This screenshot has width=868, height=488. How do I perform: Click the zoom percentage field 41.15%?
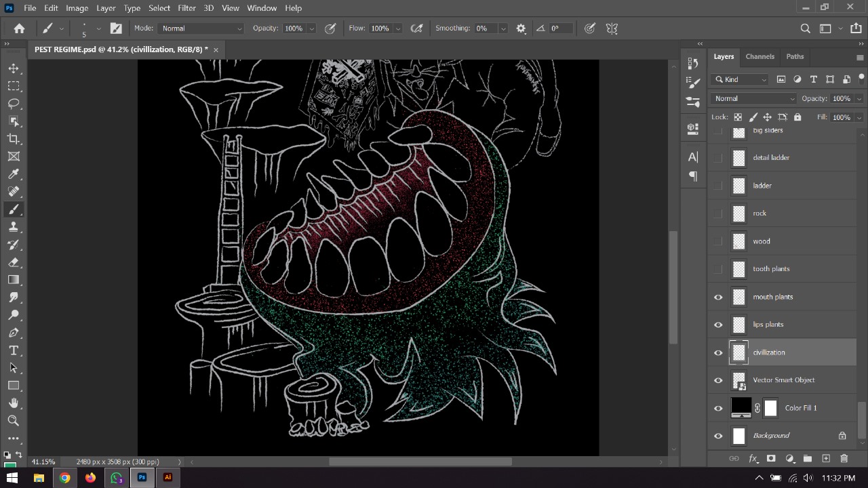click(x=44, y=462)
